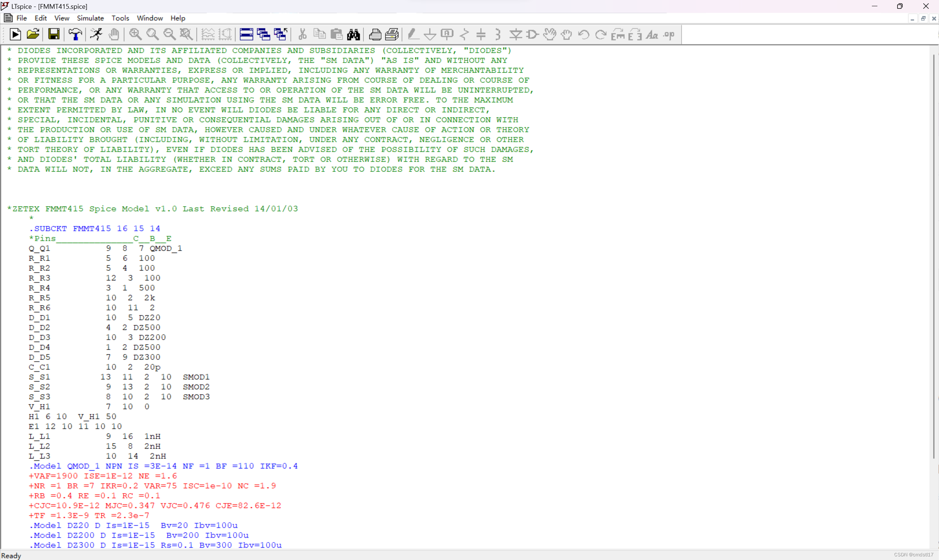Screen dimensions: 939x560
Task: Open the File menu
Action: [22, 18]
